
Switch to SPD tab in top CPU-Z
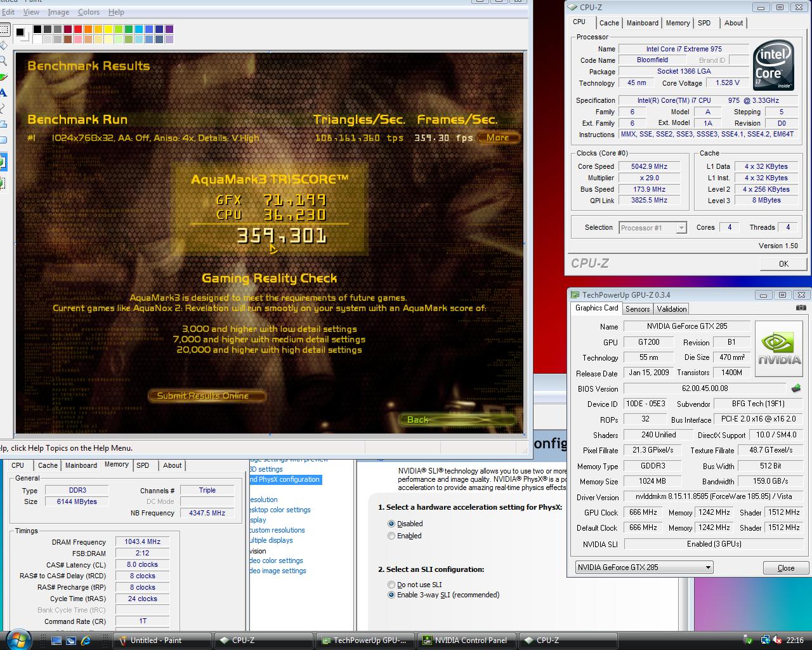coord(704,23)
